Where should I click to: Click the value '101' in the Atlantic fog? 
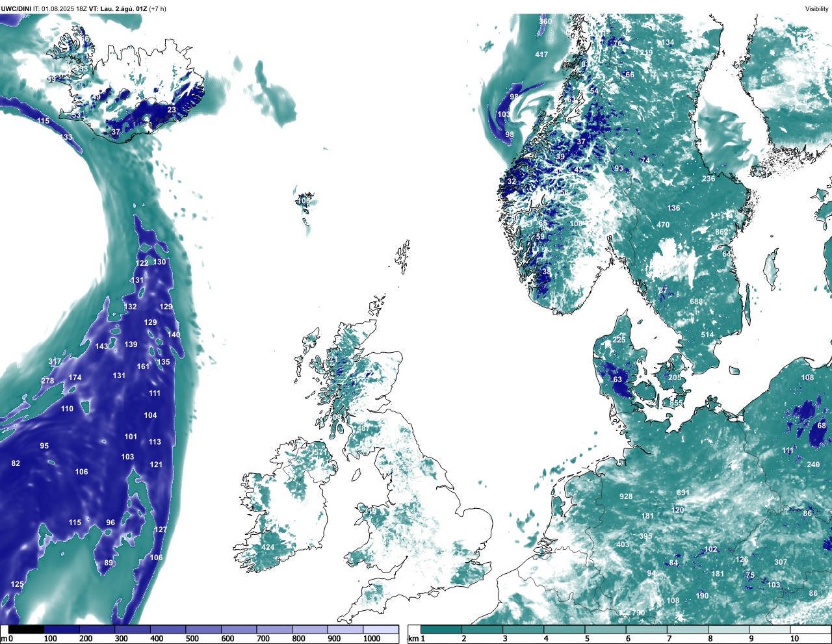tap(131, 437)
